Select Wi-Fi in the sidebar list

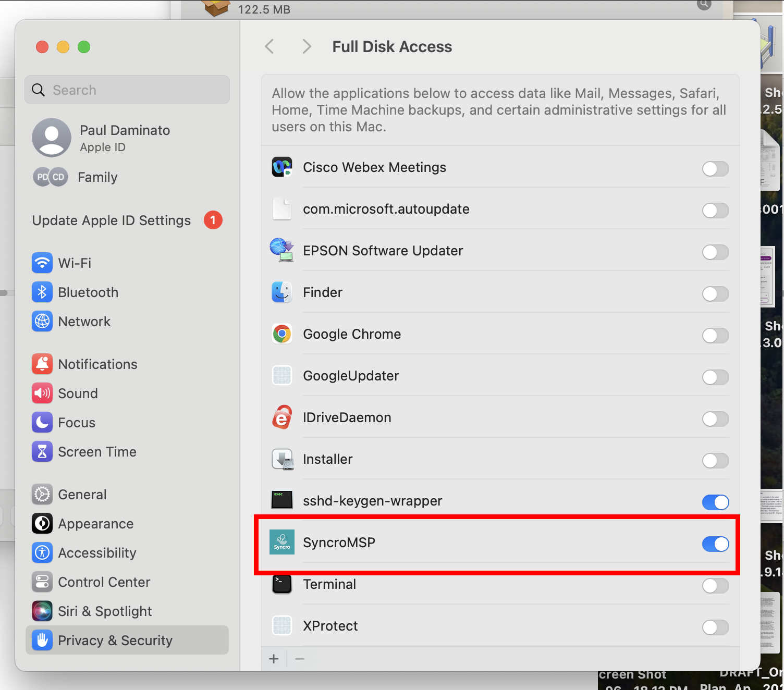pyautogui.click(x=75, y=263)
